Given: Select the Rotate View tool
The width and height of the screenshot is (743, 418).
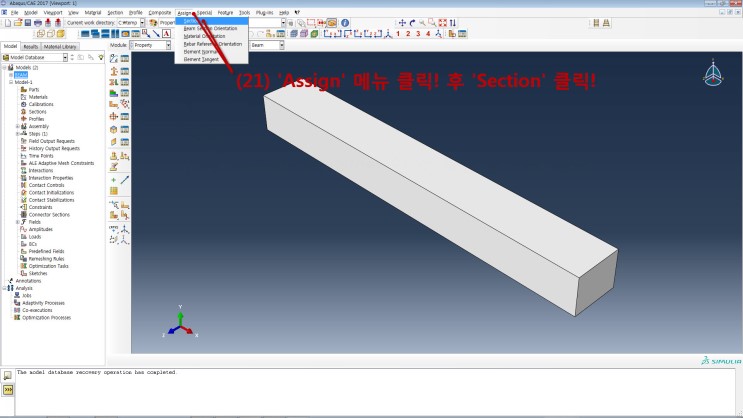Looking at the screenshot, I should click(x=412, y=23).
